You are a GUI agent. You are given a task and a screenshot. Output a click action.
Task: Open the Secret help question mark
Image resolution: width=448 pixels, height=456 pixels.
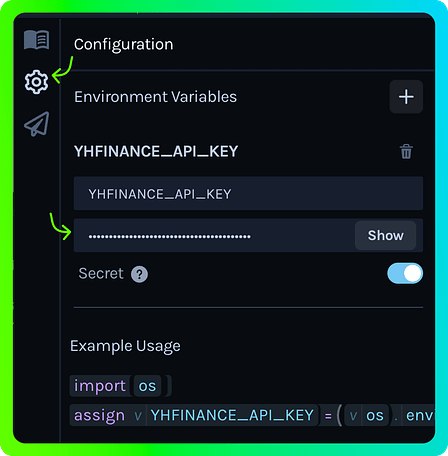[139, 274]
